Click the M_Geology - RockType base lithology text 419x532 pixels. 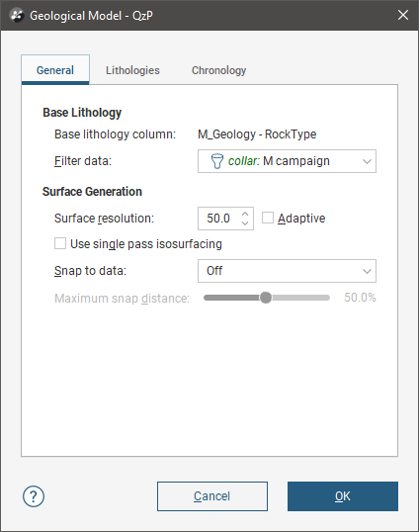(257, 134)
